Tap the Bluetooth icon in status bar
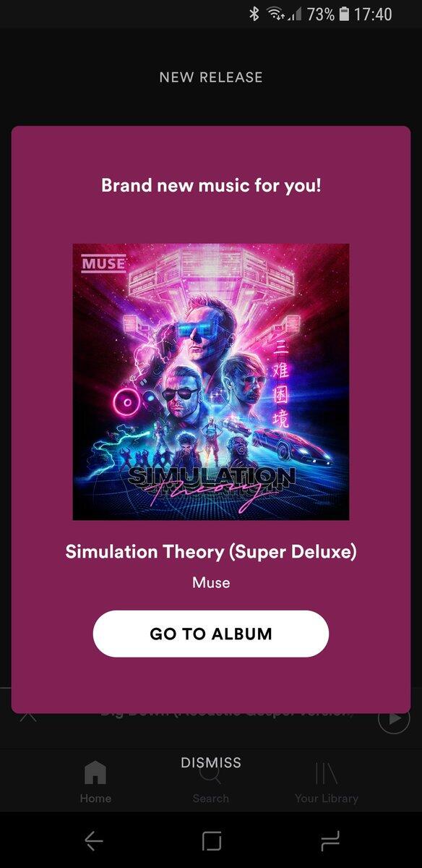The image size is (422, 868). (254, 14)
